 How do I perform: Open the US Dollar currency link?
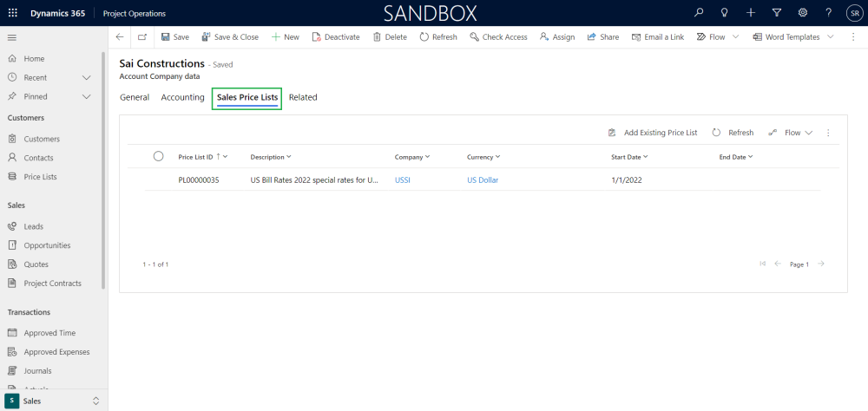(x=483, y=179)
